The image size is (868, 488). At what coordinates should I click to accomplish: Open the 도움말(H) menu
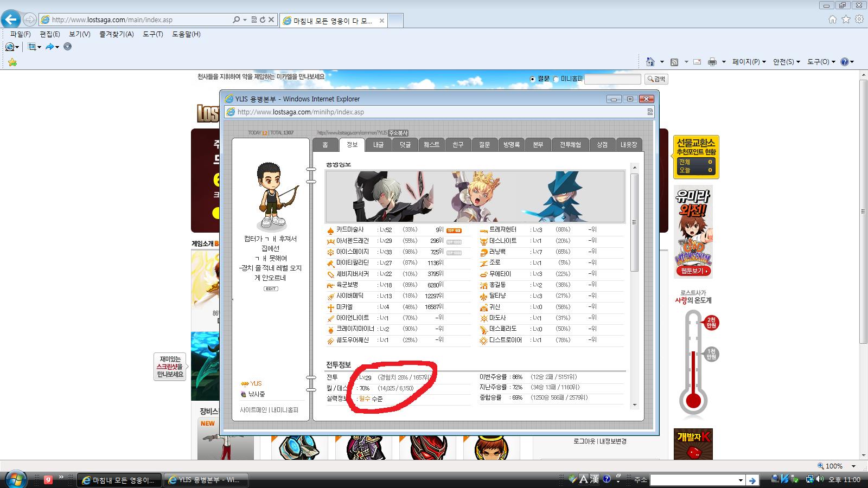tap(186, 34)
